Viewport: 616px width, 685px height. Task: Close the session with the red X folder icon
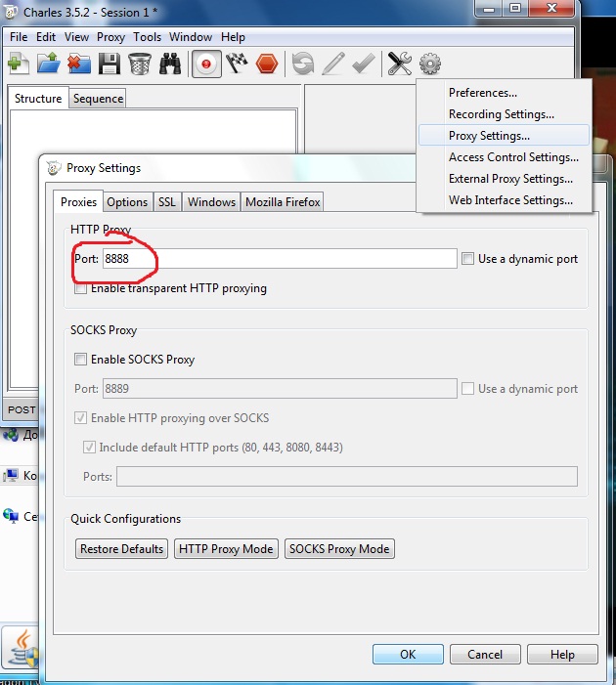click(x=78, y=64)
